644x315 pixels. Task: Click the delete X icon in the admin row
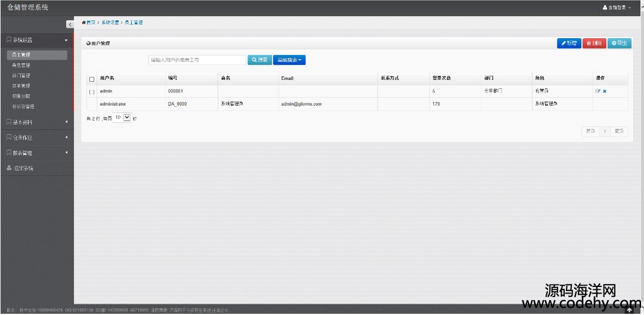(x=605, y=91)
